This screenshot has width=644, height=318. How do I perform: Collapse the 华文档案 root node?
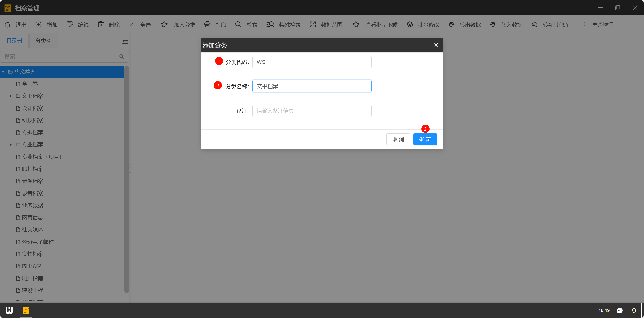tap(3, 72)
